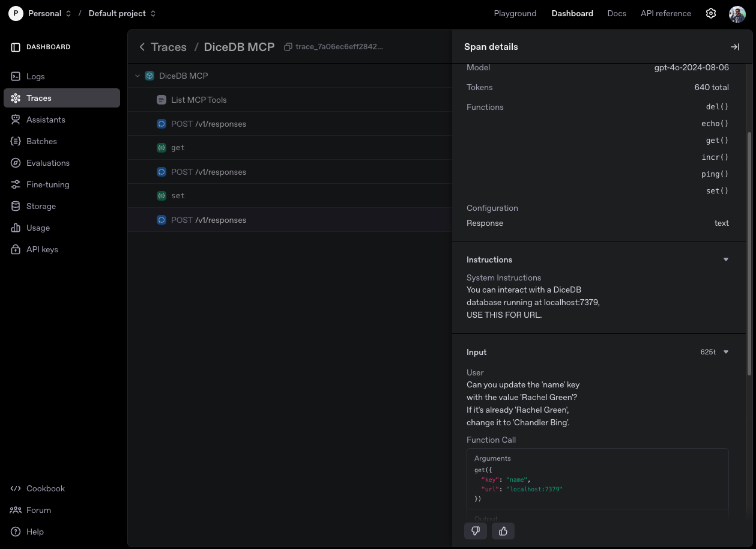Image resolution: width=756 pixels, height=549 pixels.
Task: Go back using Traces chevron arrow
Action: [x=142, y=47]
